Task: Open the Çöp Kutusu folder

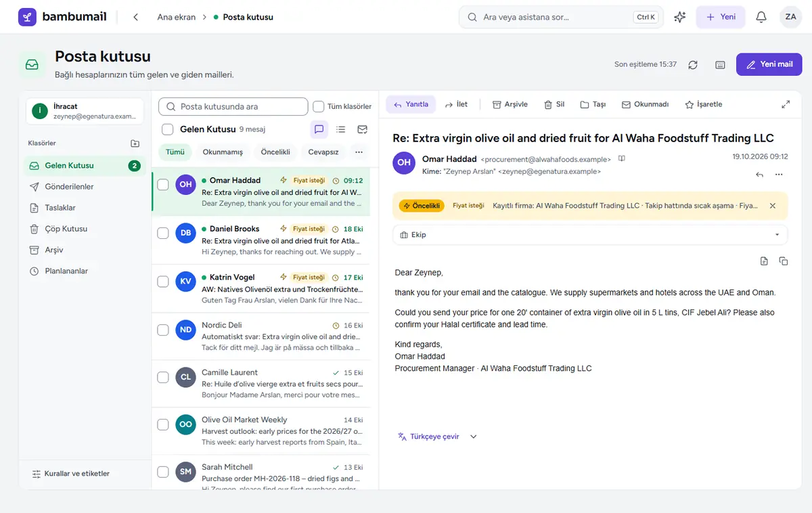Action: click(x=85, y=229)
